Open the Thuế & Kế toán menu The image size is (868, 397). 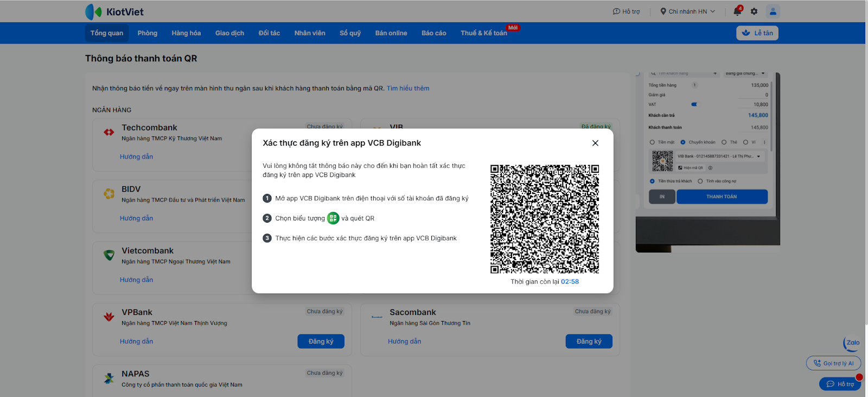(x=483, y=33)
